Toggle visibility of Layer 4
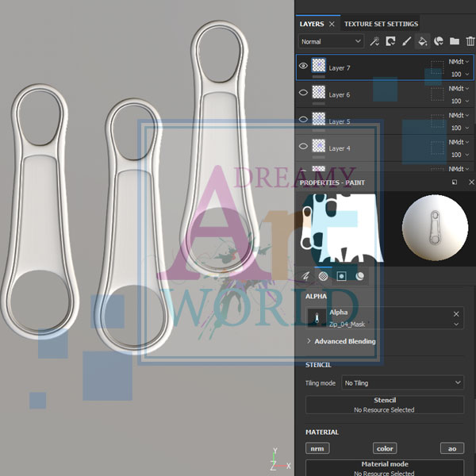Viewport: 476px width, 476px height. (x=303, y=147)
